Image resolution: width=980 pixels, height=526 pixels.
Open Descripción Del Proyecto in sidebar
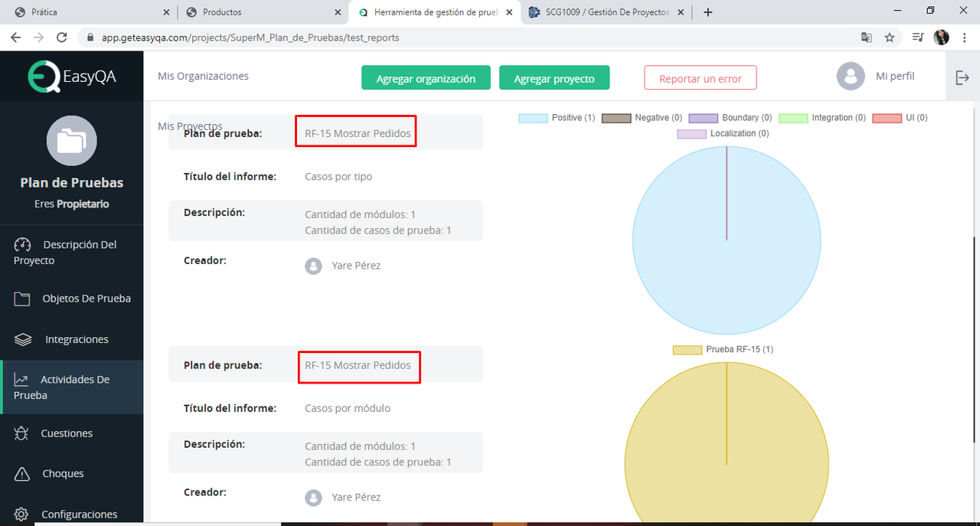(71, 253)
